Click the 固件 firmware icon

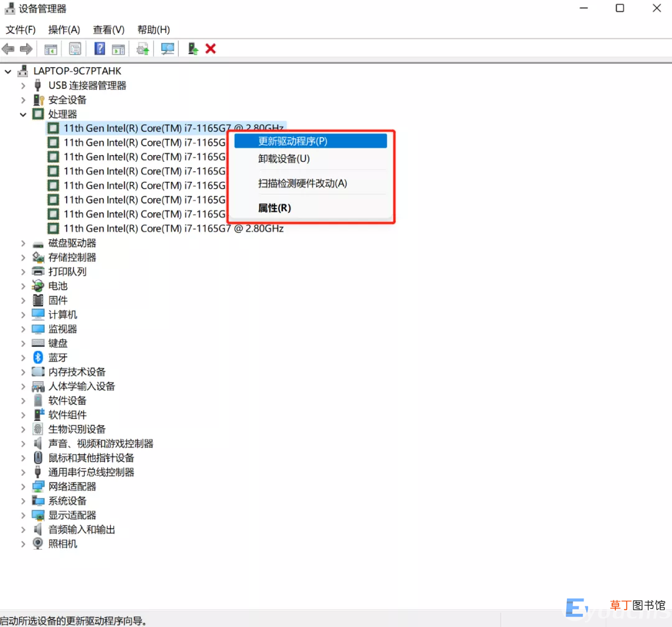[38, 300]
